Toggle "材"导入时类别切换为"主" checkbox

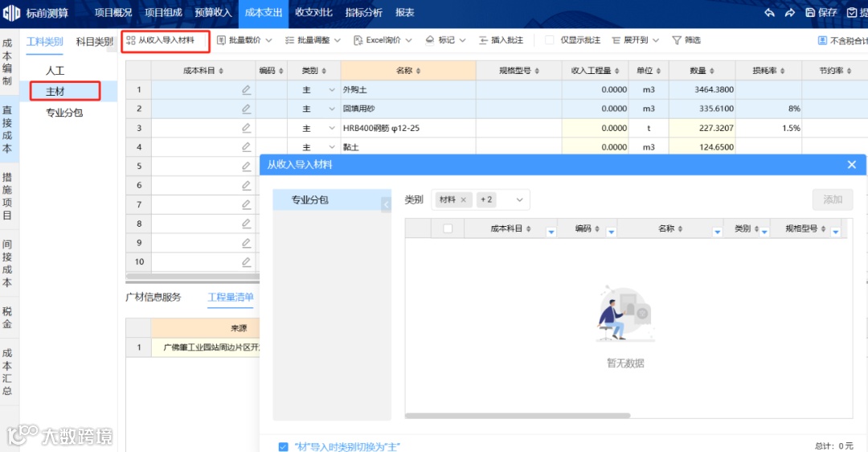(x=284, y=446)
